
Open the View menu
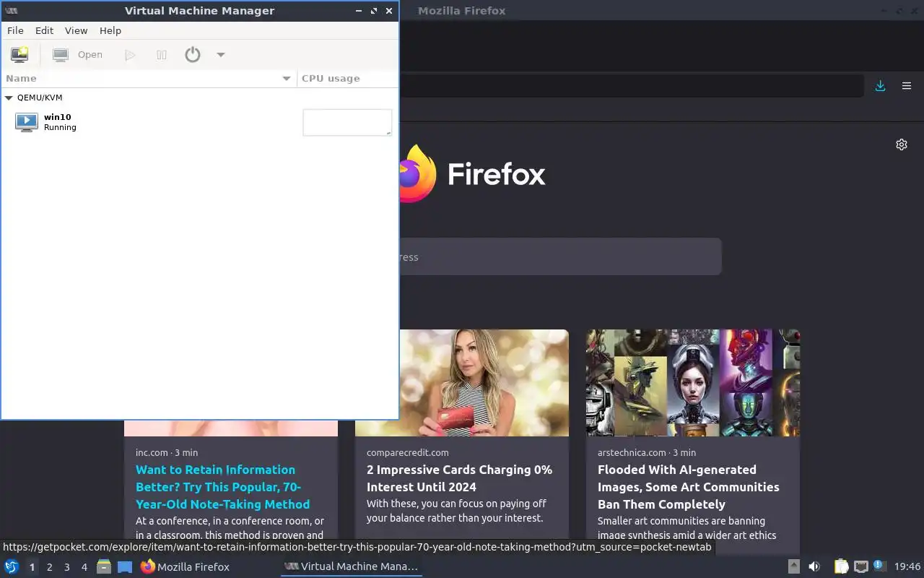tap(76, 30)
